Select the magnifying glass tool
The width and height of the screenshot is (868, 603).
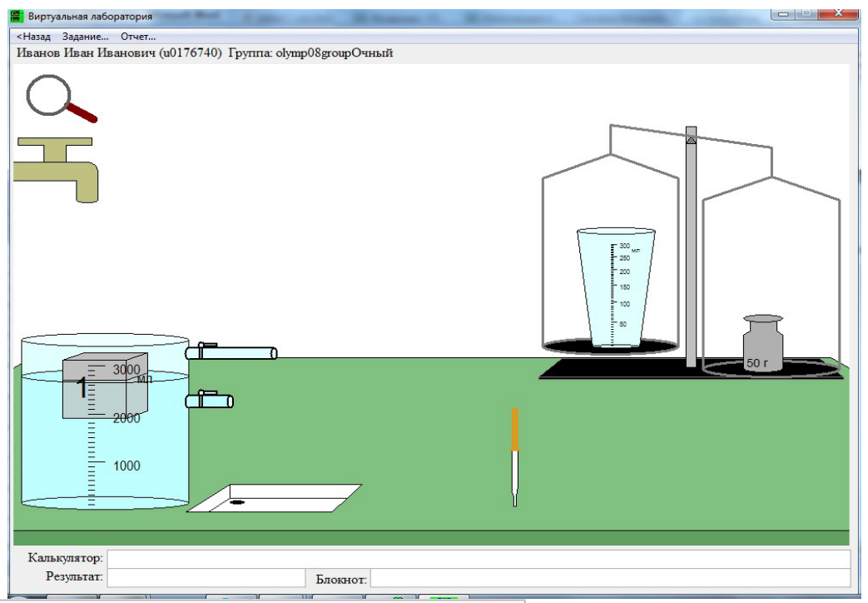[x=60, y=98]
